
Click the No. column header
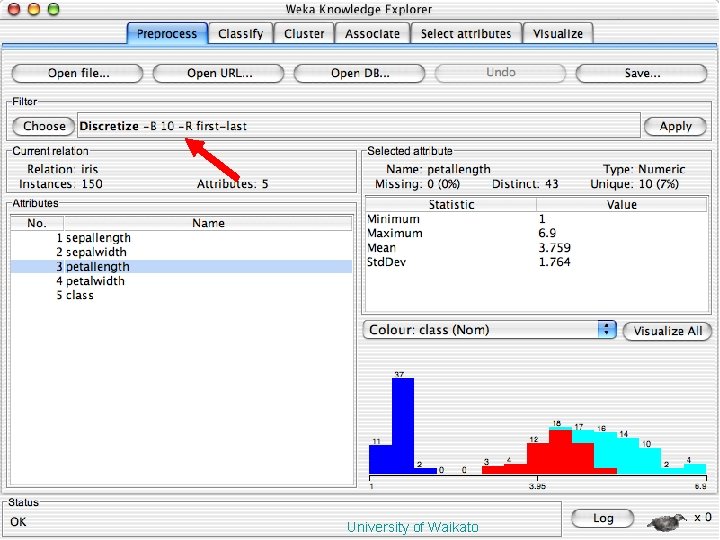tap(37, 223)
